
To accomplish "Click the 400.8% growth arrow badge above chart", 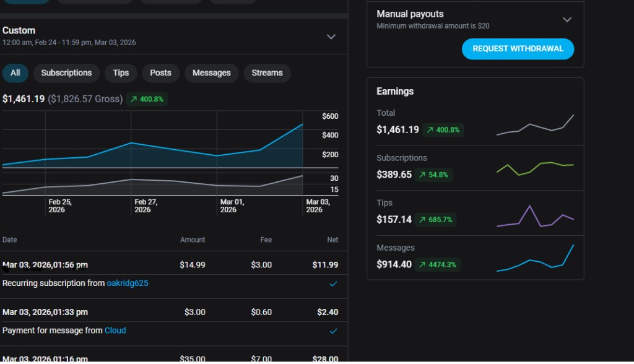I will point(147,99).
